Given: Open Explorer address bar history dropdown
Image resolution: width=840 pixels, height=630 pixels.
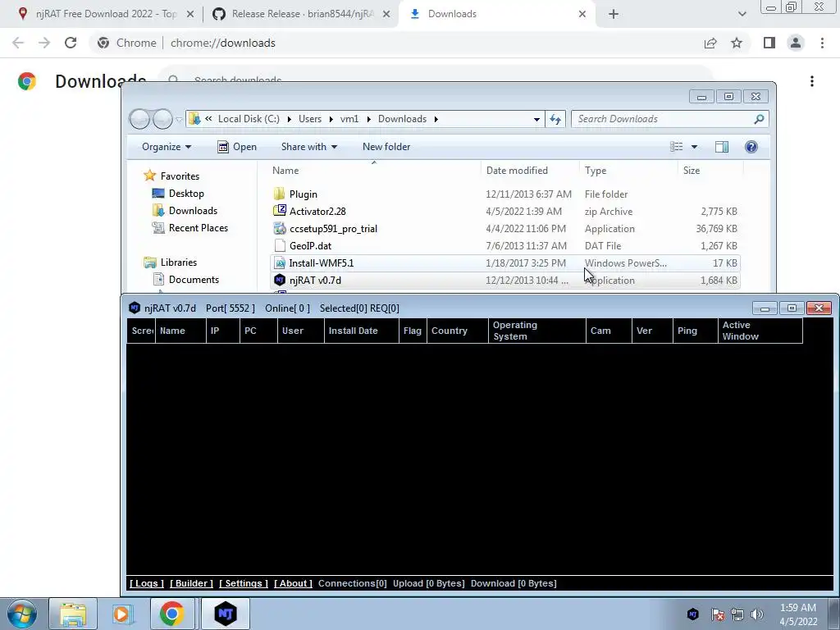Looking at the screenshot, I should click(536, 119).
